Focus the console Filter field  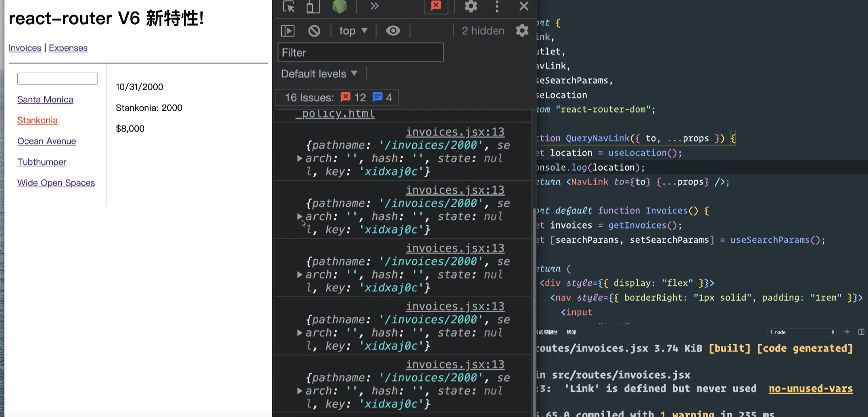[x=361, y=52]
